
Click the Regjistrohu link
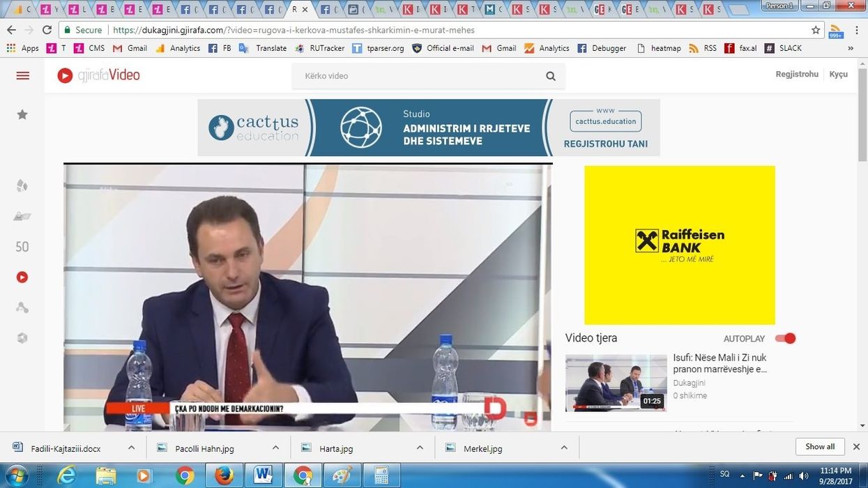pos(797,74)
